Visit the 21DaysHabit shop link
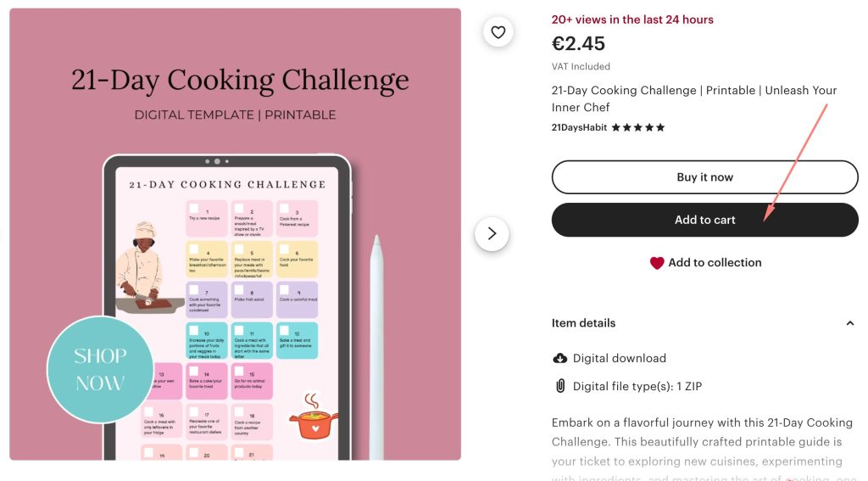Viewport: 868px width, 481px height. coord(579,127)
